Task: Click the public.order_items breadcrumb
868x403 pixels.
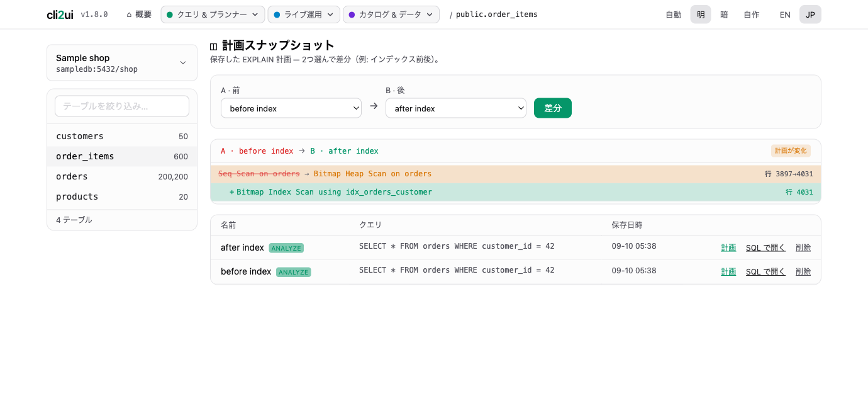Action: coord(497,14)
